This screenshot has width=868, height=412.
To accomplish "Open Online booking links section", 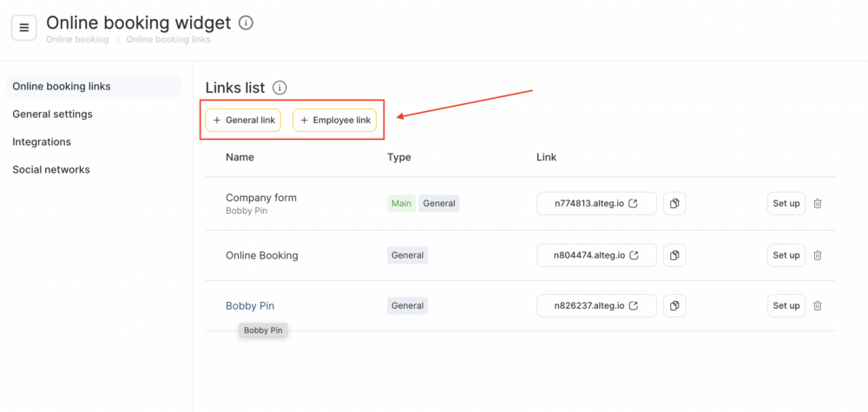I will coord(62,86).
